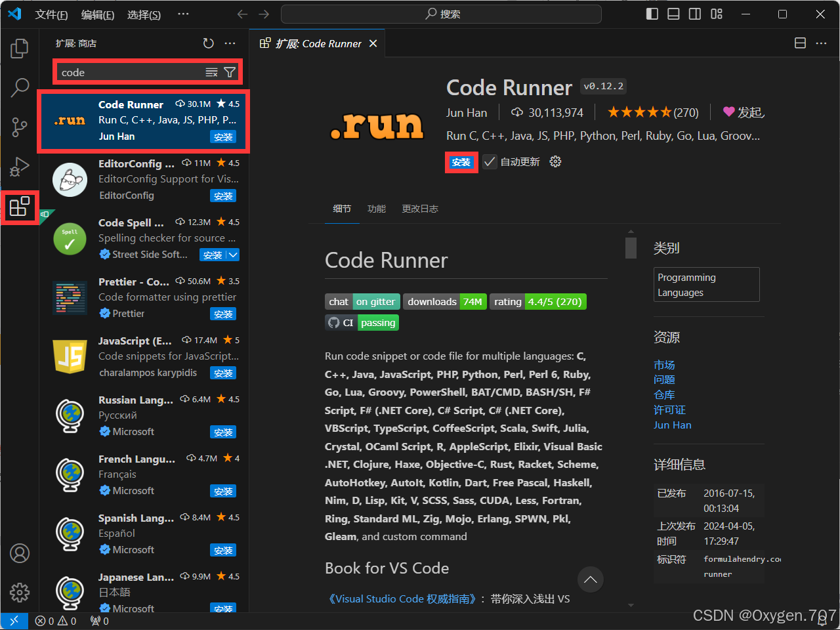Viewport: 840px width, 630px height.
Task: Open extensions panel more actions menu
Action: point(230,43)
